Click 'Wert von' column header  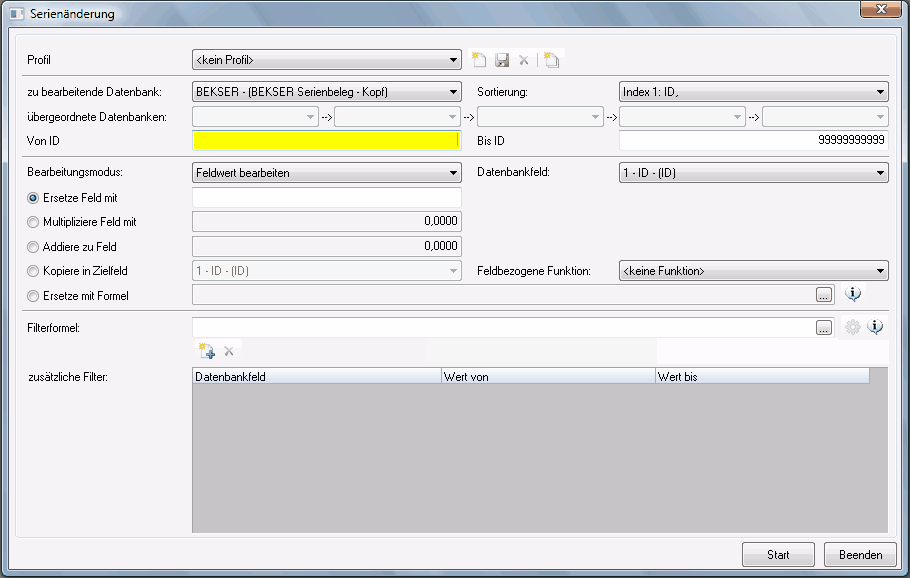[x=547, y=377]
